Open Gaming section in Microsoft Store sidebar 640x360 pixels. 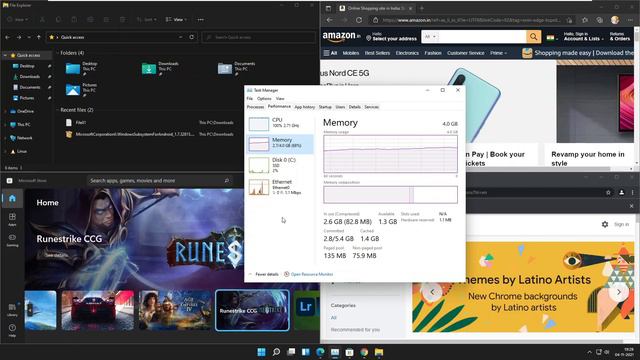point(12,240)
